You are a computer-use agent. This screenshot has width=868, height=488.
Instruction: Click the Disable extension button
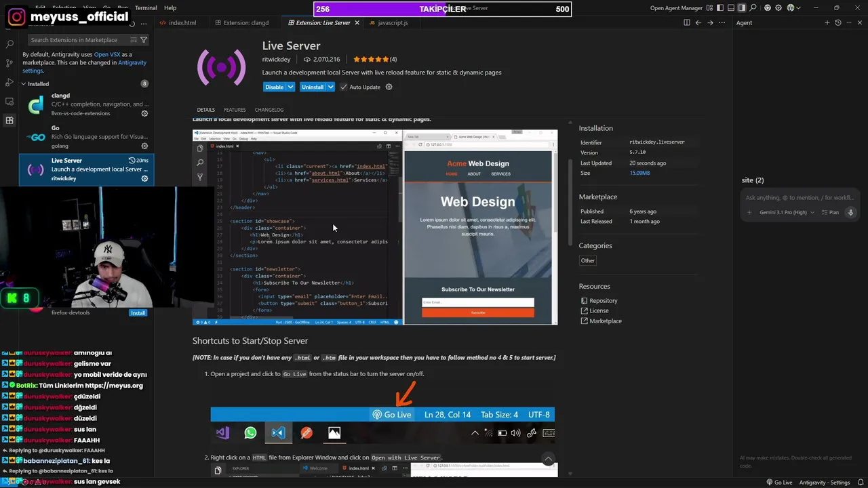coord(274,87)
